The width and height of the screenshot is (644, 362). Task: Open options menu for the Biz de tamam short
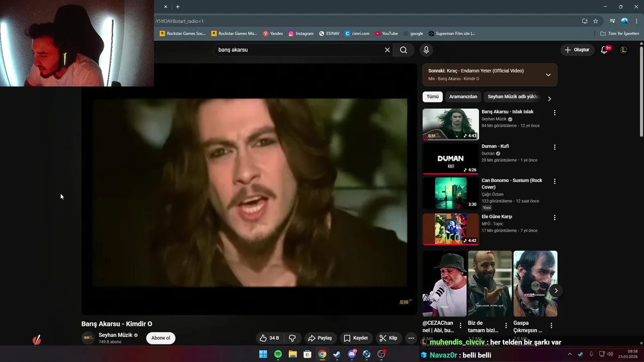tap(506, 326)
